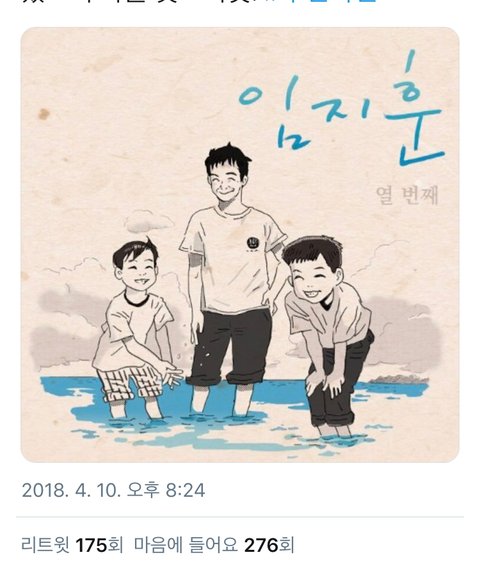The height and width of the screenshot is (564, 480).
Task: Click the bold number 276
Action: pos(261,545)
